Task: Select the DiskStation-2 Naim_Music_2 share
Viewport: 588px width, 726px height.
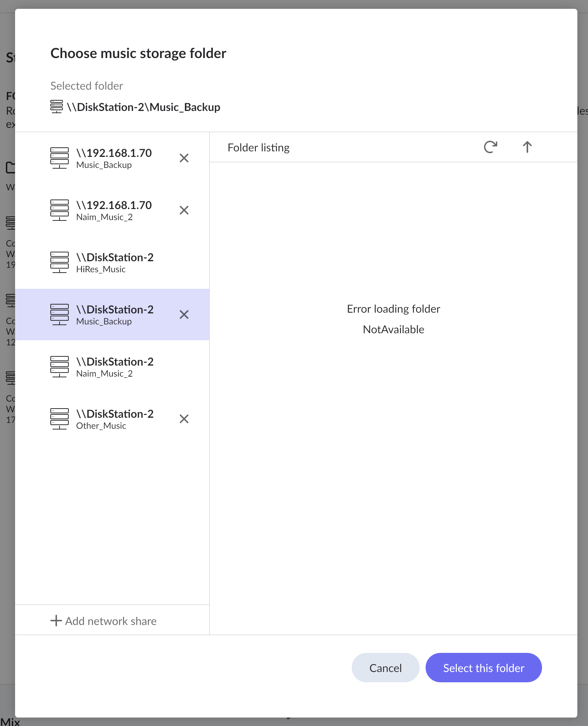Action: point(115,367)
